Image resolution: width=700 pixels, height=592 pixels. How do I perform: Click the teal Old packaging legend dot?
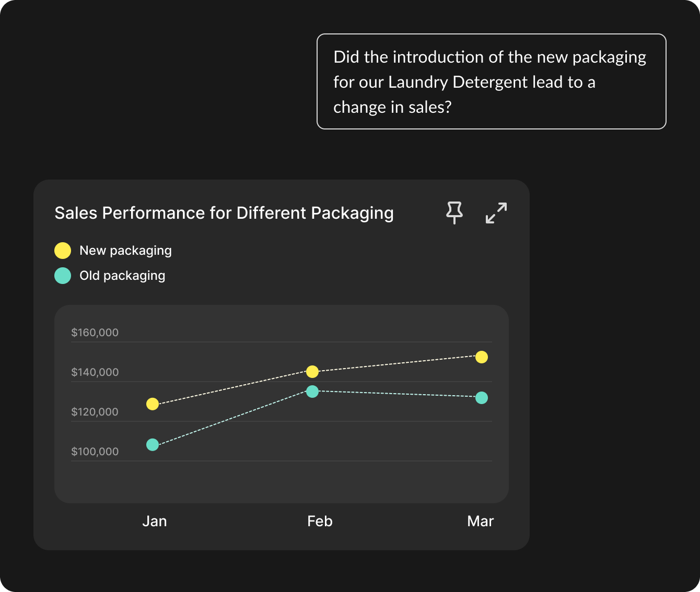[x=63, y=276]
